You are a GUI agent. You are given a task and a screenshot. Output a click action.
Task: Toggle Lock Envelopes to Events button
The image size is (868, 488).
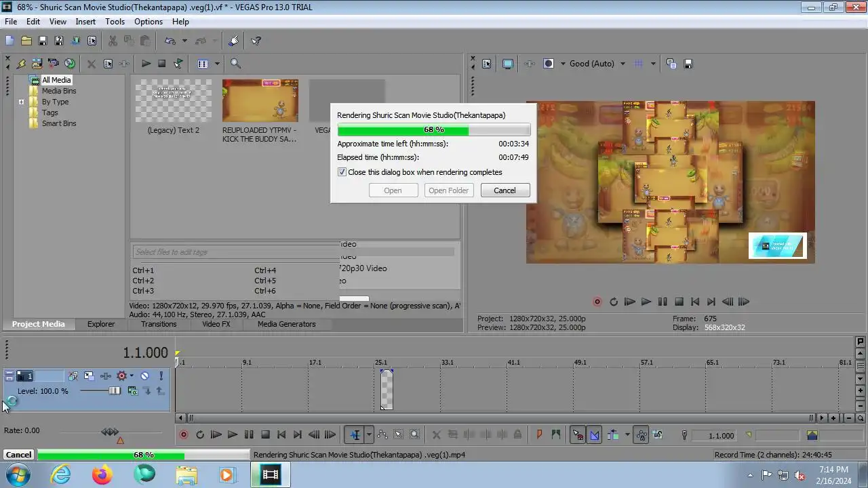click(641, 435)
